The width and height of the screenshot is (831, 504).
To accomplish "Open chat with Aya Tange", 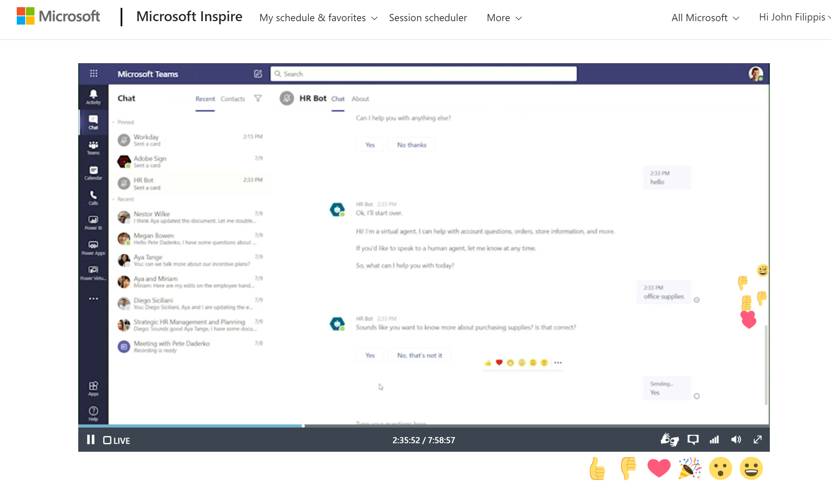I will pyautogui.click(x=190, y=260).
